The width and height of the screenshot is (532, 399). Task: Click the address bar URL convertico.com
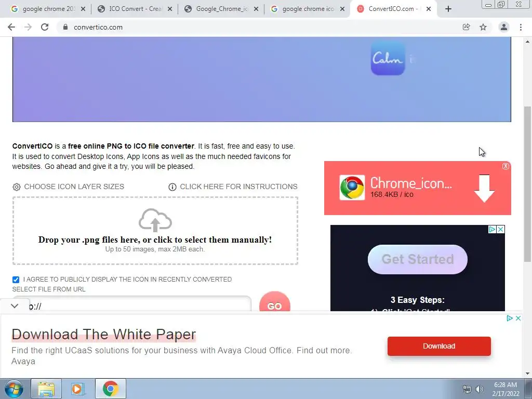(98, 27)
